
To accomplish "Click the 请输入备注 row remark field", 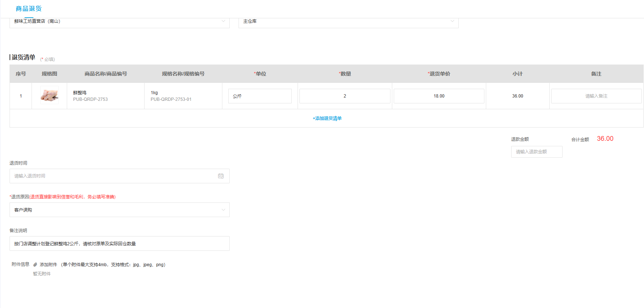I will point(596,96).
